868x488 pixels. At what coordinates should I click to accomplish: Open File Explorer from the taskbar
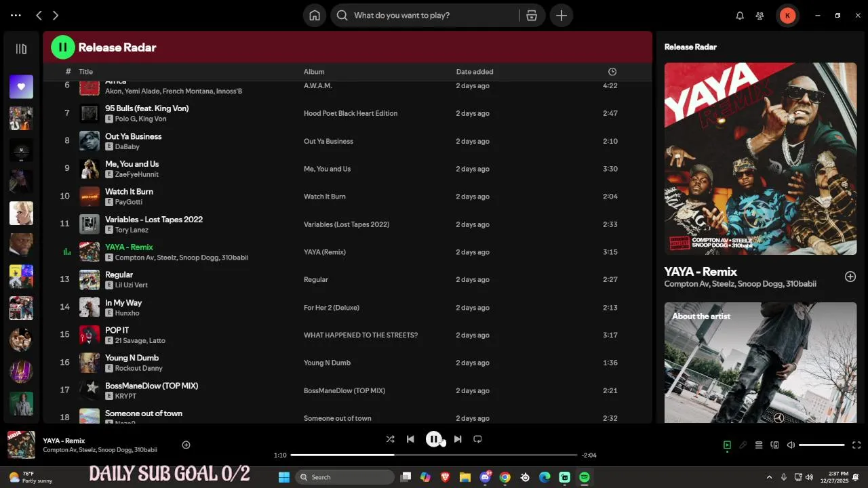[x=465, y=477]
